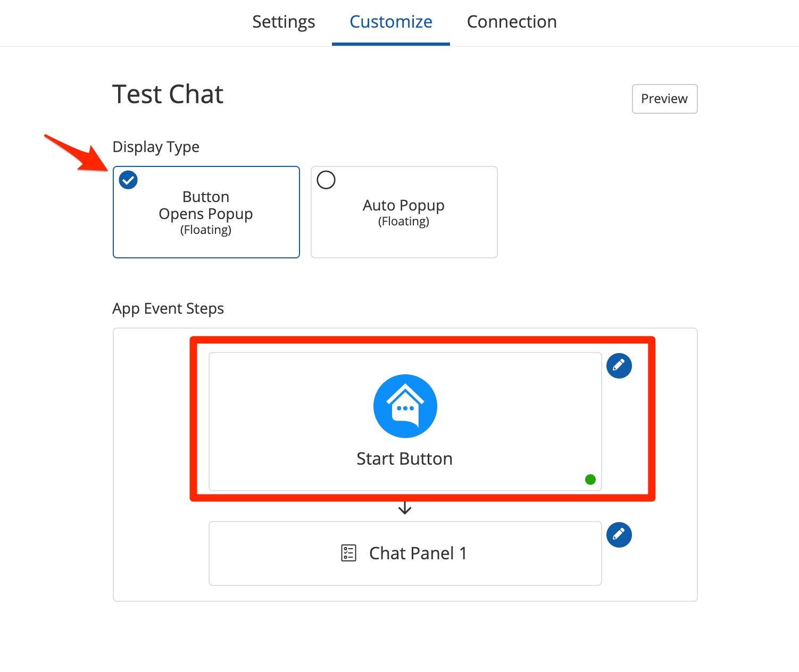The height and width of the screenshot is (672, 799).
Task: Select the Auto Popup radio circle
Action: coord(326,180)
